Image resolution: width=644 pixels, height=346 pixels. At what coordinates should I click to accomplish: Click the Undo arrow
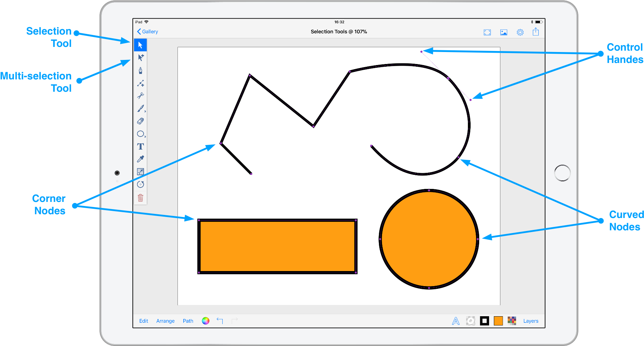[220, 321]
